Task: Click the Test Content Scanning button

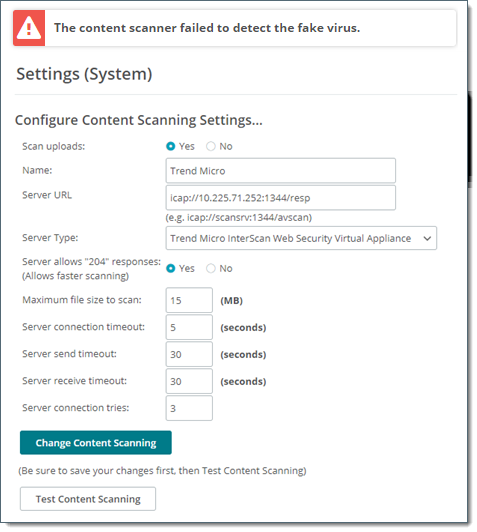Action: click(88, 499)
